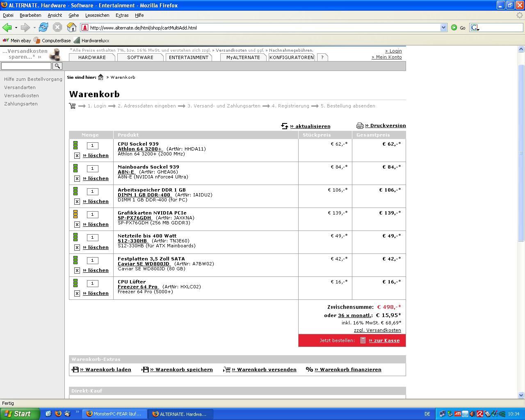Screen dimensions: 525x420
Task: Click the delete X box for DIMM 1 GB DDR-400
Action: tap(77, 201)
